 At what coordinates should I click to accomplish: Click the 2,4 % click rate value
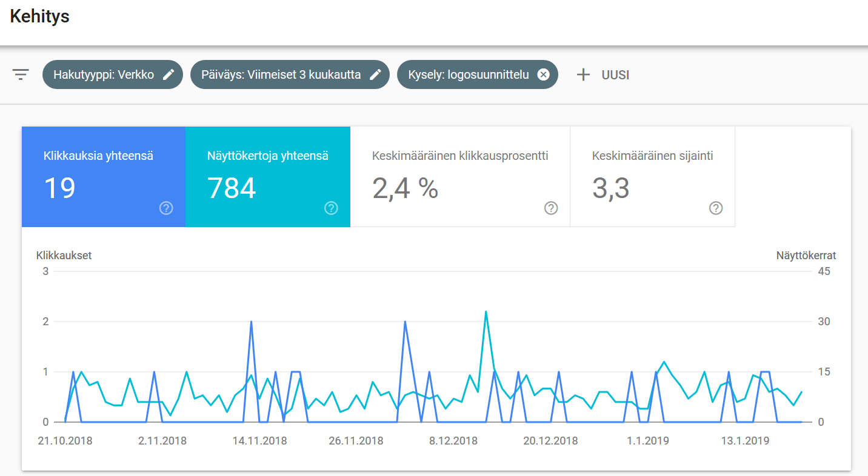pos(405,188)
